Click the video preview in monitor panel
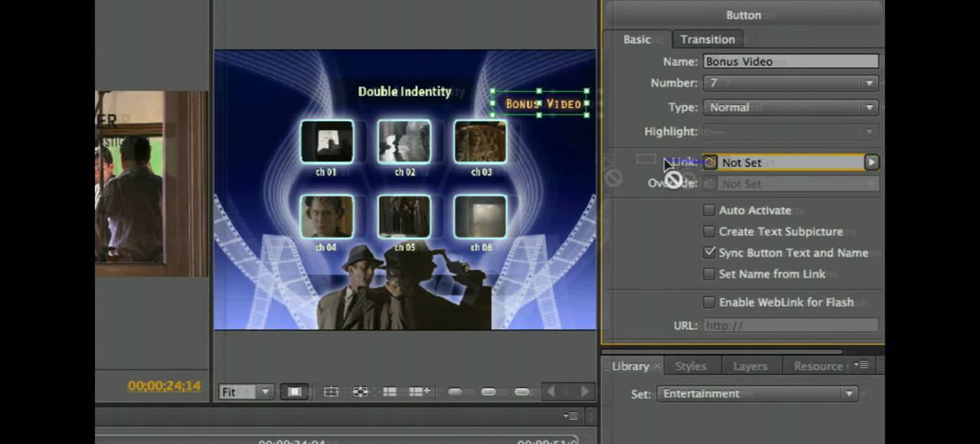 152,183
